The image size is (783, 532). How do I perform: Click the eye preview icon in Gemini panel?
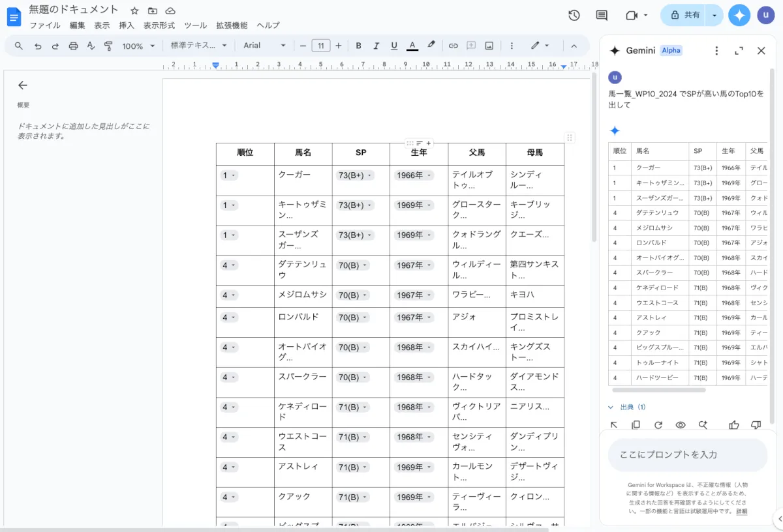pyautogui.click(x=681, y=425)
